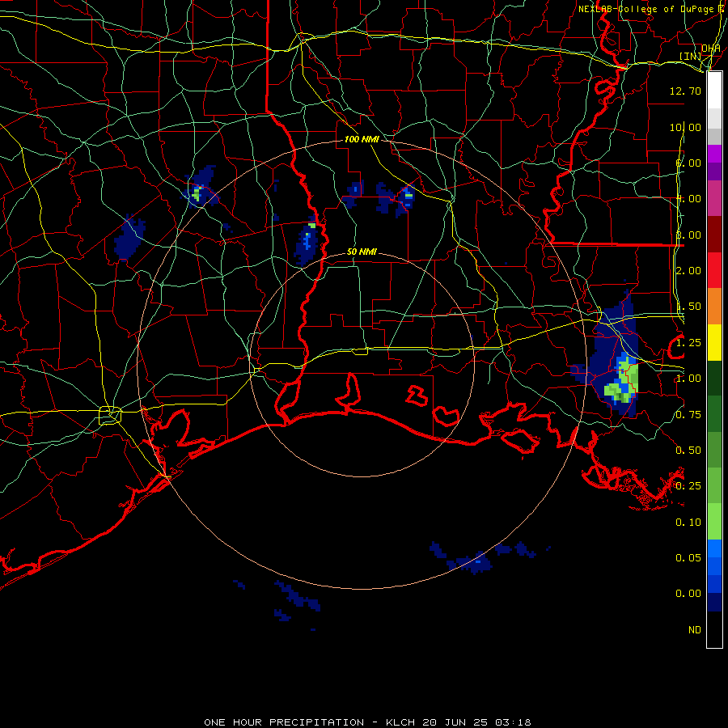The width and height of the screenshot is (728, 728).
Task: Pick the orange swatch in the precipitation legend
Action: [x=714, y=306]
